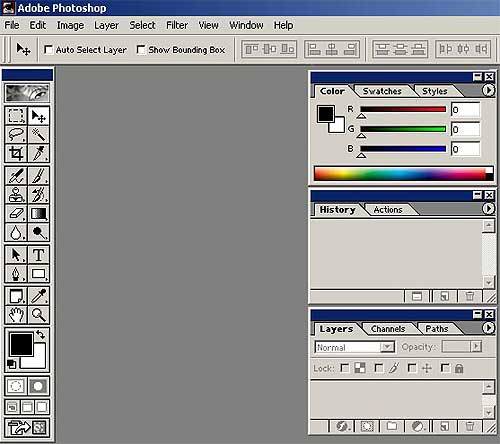The height and width of the screenshot is (444, 500).
Task: Select the Magic Wand tool
Action: [x=38, y=135]
